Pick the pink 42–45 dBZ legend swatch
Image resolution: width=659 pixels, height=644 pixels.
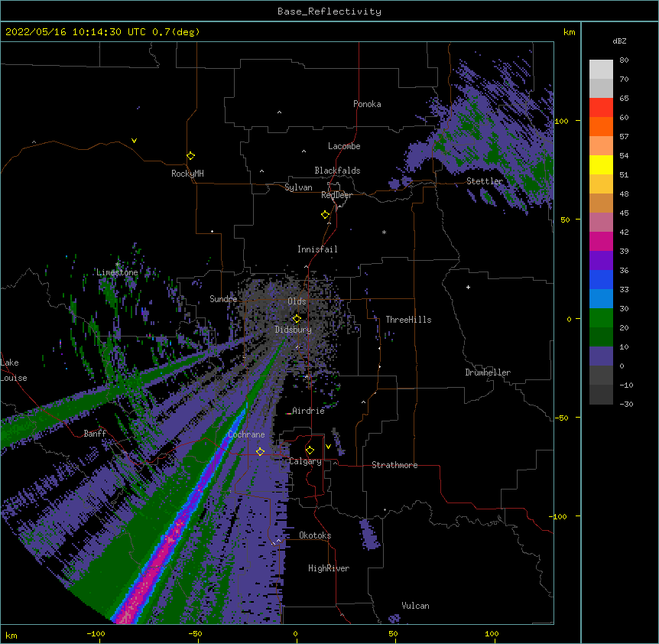[601, 222]
